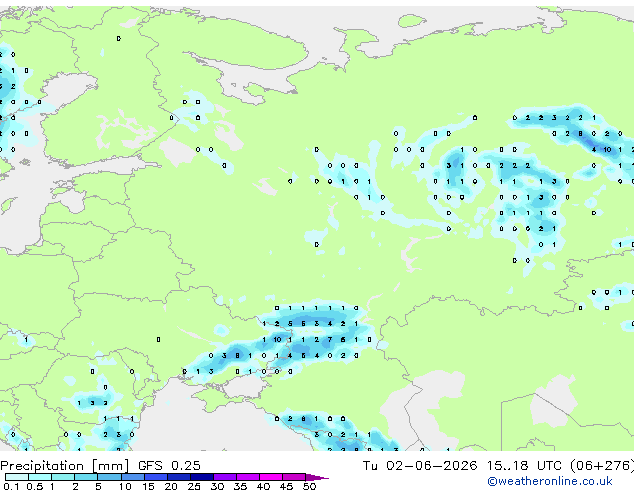The image size is (634, 490).
Task: Click the 1–2 mm legend color swatch
Action: tap(63, 477)
